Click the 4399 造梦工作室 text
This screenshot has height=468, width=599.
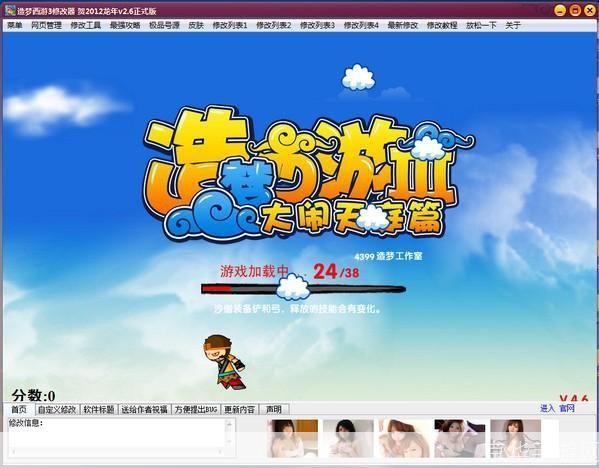(x=388, y=256)
